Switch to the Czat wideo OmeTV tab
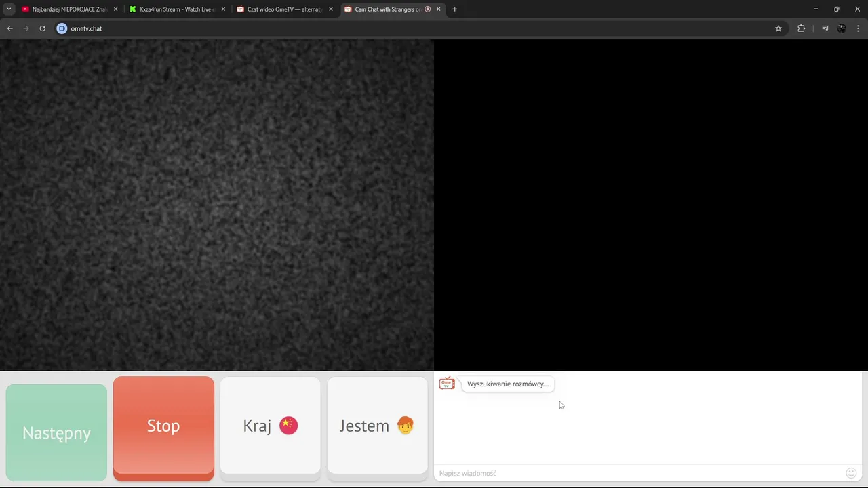This screenshot has height=488, width=868. (279, 9)
